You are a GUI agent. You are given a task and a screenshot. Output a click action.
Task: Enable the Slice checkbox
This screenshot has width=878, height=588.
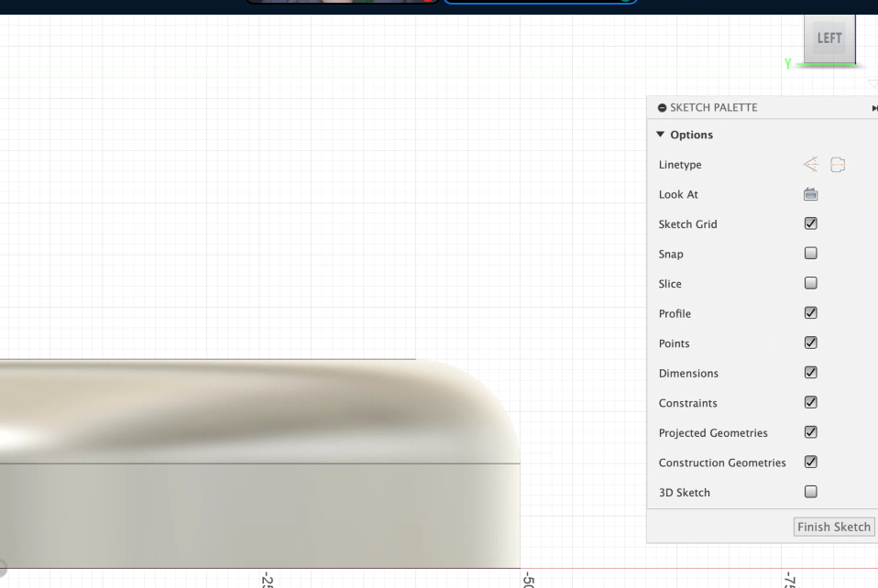810,283
